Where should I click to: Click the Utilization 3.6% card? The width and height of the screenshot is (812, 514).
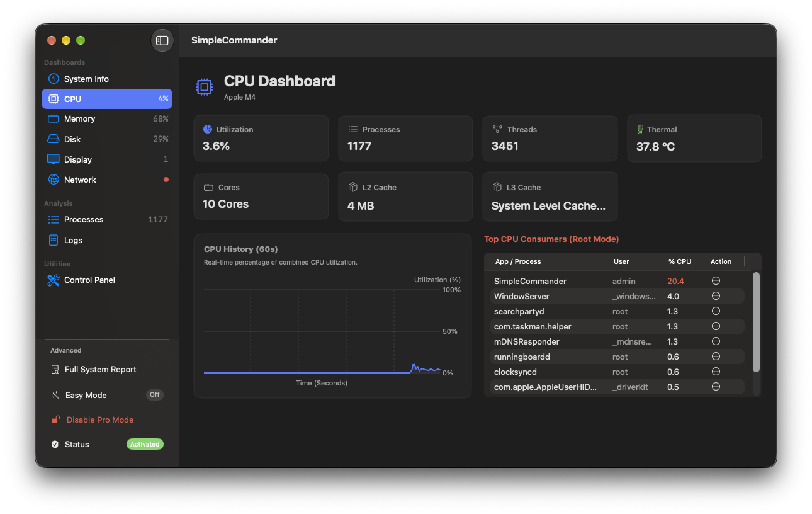[261, 138]
